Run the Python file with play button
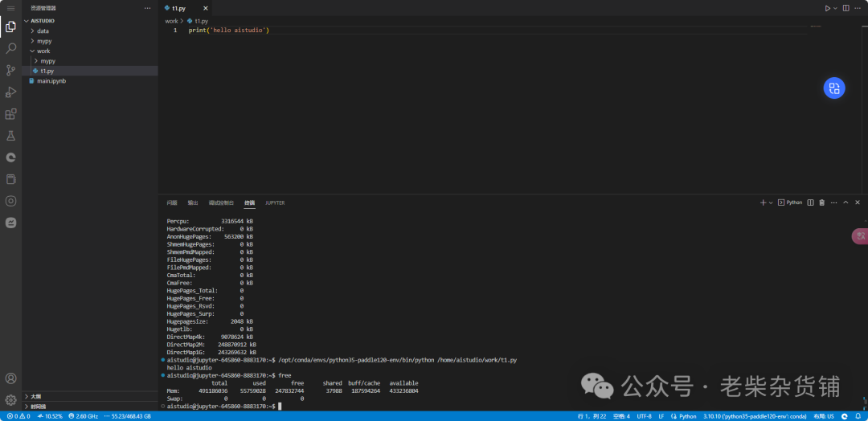The width and height of the screenshot is (868, 421). [x=827, y=8]
